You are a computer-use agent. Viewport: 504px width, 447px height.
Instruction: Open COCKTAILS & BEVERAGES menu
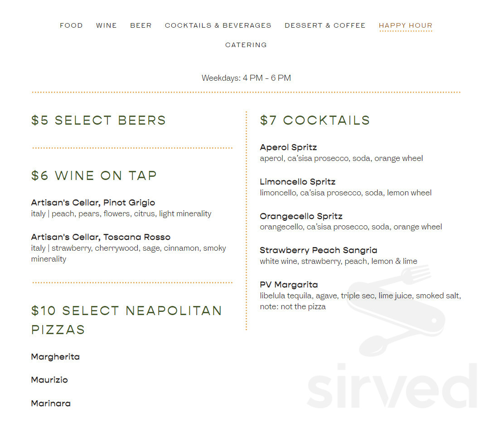click(218, 25)
